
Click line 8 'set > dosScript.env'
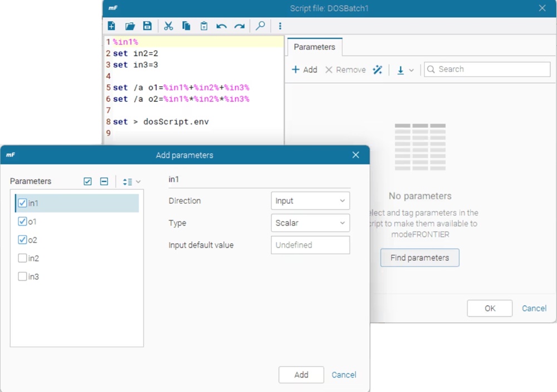[161, 121]
